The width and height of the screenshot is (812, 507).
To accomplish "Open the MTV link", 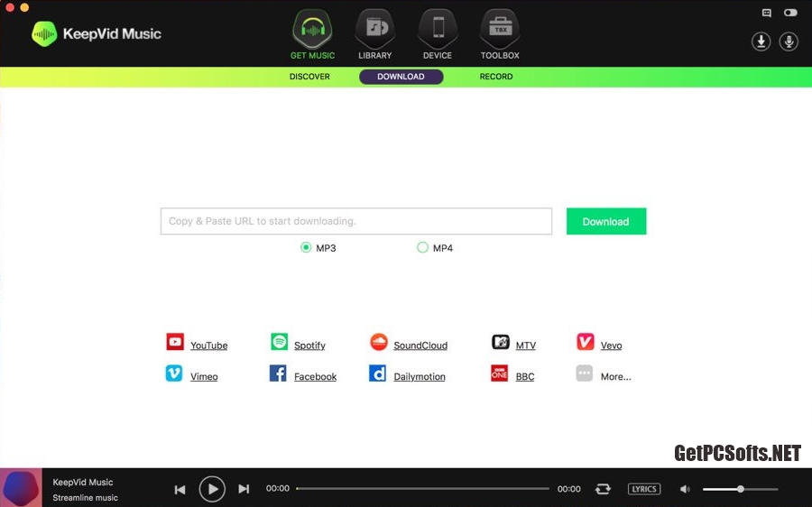I will pyautogui.click(x=526, y=346).
